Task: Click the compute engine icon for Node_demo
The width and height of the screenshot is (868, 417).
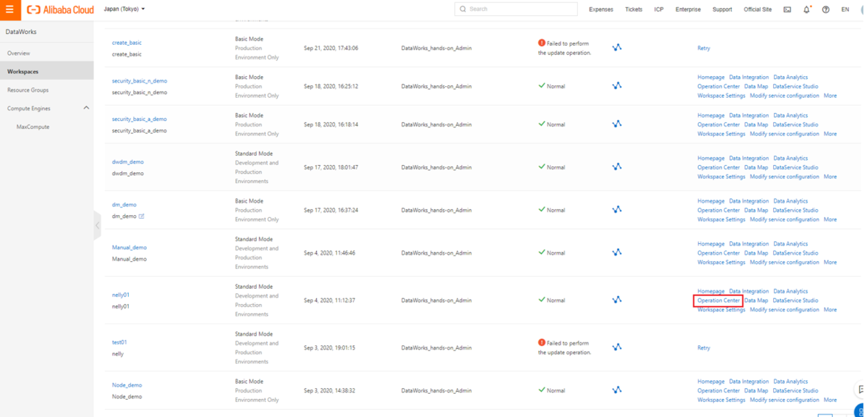Action: (616, 389)
